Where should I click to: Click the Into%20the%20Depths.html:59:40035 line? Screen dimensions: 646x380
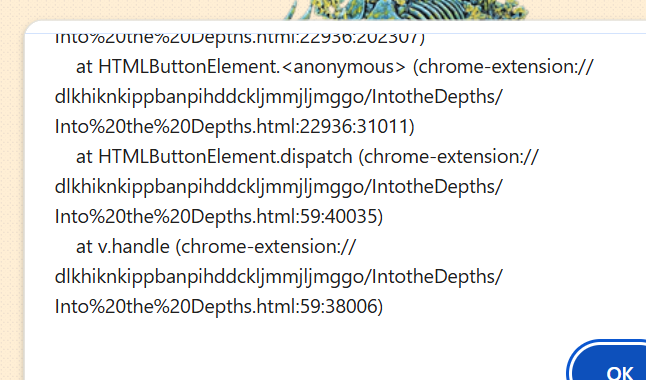pyautogui.click(x=219, y=216)
